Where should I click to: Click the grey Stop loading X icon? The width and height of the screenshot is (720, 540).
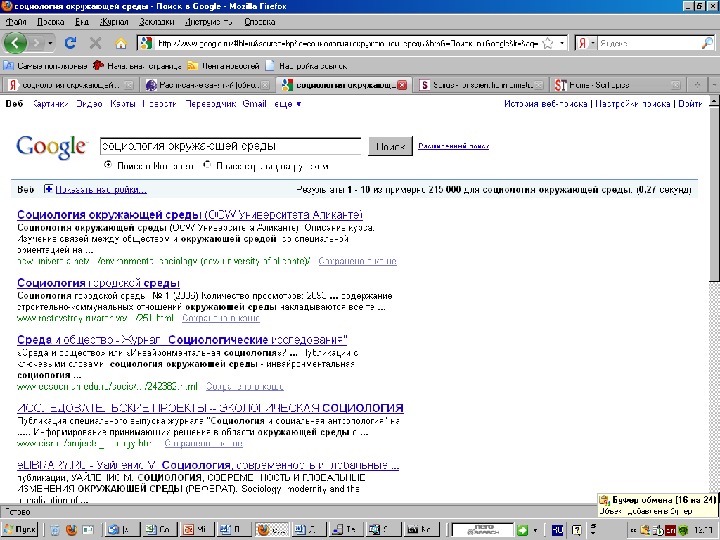[x=96, y=43]
